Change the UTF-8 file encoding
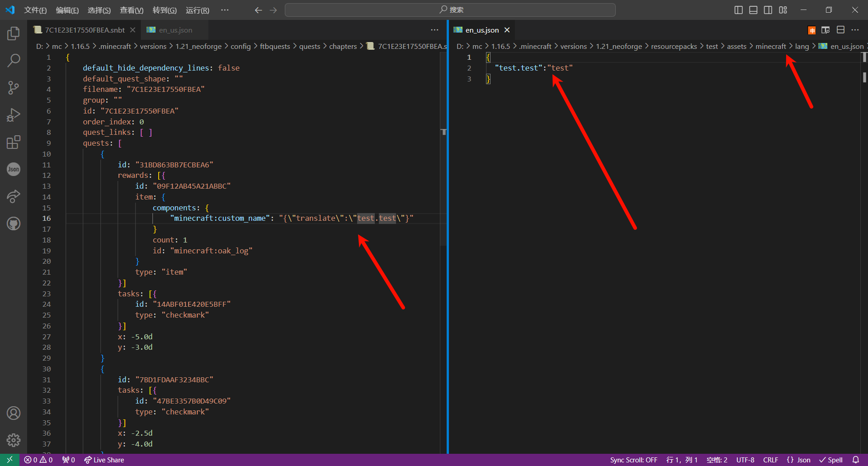The image size is (868, 466). pyautogui.click(x=745, y=460)
